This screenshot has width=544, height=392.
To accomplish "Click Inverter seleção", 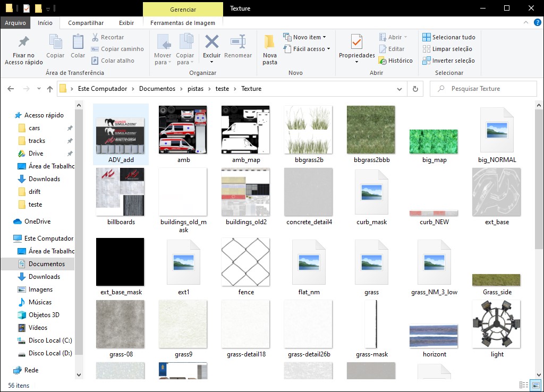I will coord(448,61).
